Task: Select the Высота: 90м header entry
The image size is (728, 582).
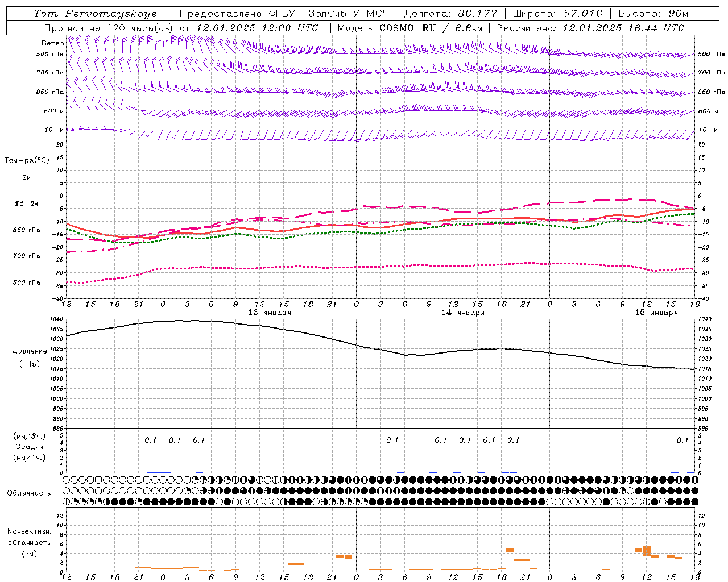Action: tap(653, 14)
